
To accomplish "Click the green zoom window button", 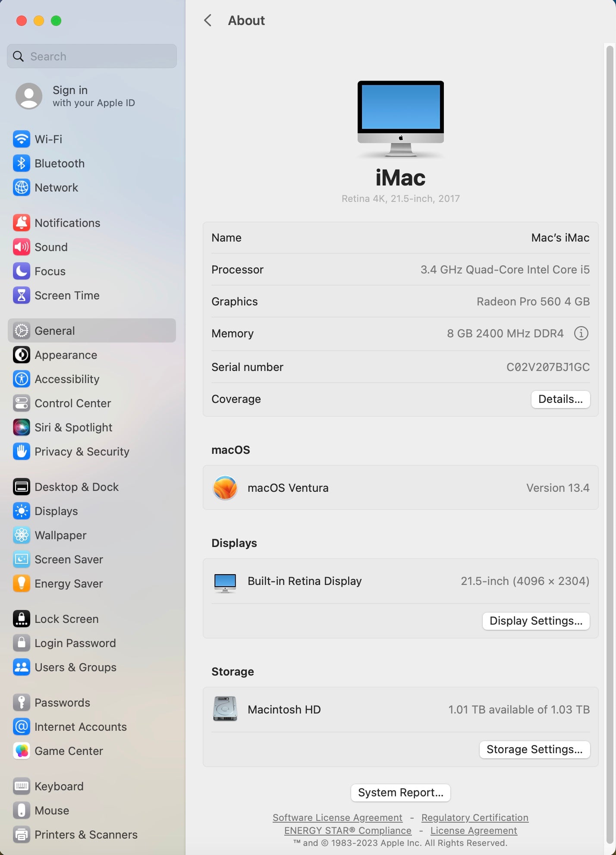I will [56, 20].
